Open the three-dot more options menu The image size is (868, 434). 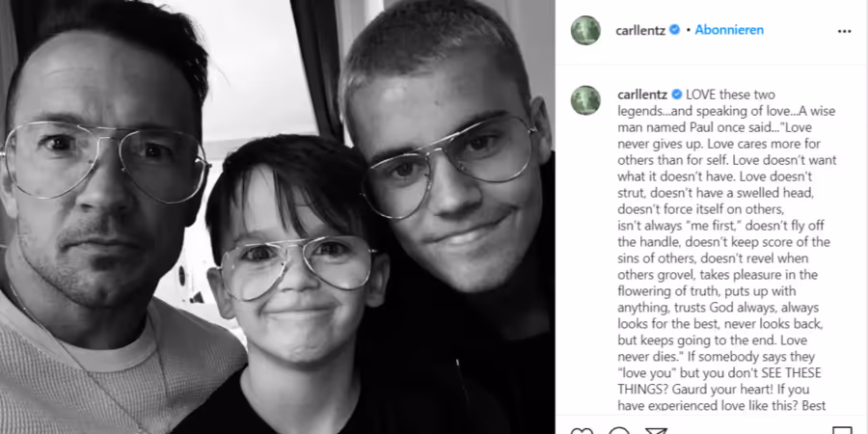pos(844,31)
